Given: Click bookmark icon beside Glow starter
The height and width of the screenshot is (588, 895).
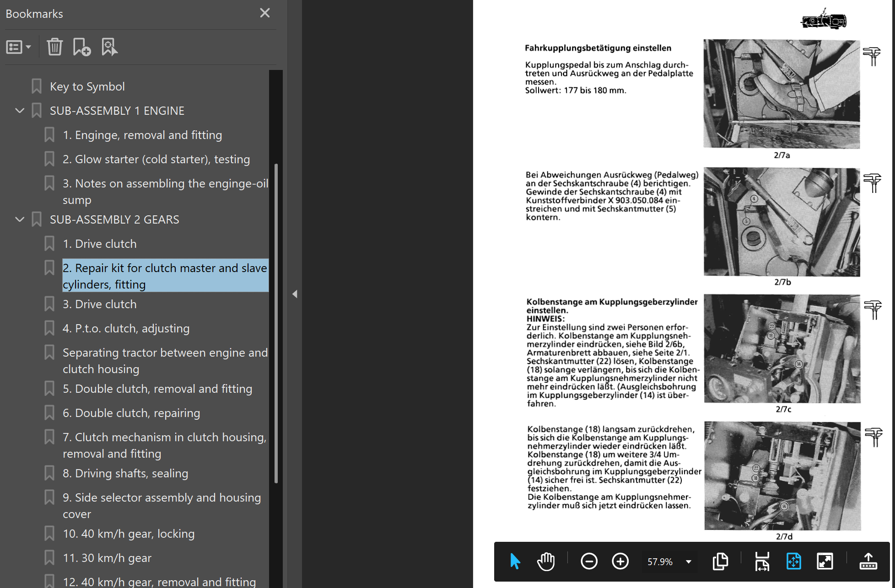Looking at the screenshot, I should pos(49,159).
